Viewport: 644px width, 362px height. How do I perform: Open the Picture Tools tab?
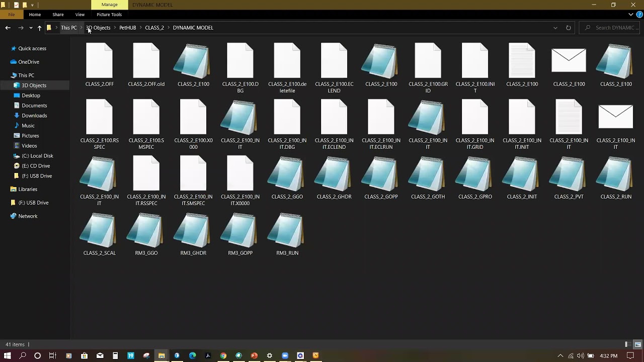pos(109,15)
